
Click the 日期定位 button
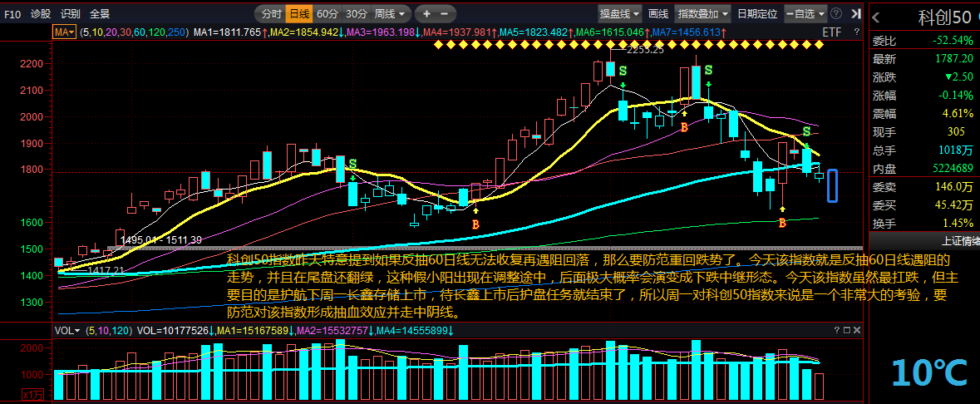tap(757, 13)
